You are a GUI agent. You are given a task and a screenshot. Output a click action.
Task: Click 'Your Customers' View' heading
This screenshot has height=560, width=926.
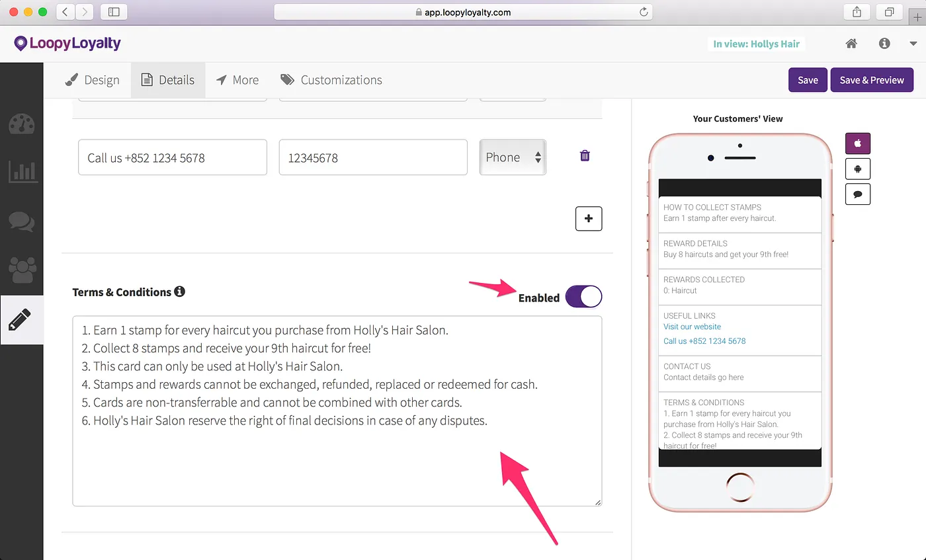tap(737, 119)
